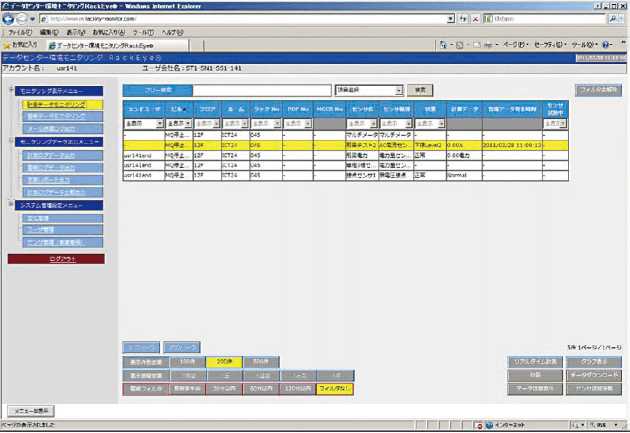The height and width of the screenshot is (433, 630).
Task: Select the 100件 display count option
Action: click(x=188, y=359)
